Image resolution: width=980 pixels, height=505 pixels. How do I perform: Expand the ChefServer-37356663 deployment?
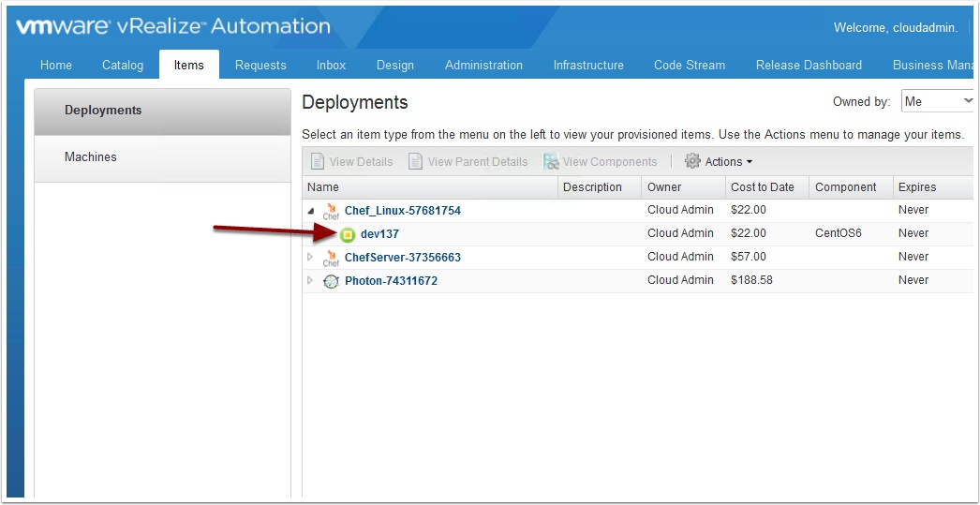pyautogui.click(x=310, y=257)
